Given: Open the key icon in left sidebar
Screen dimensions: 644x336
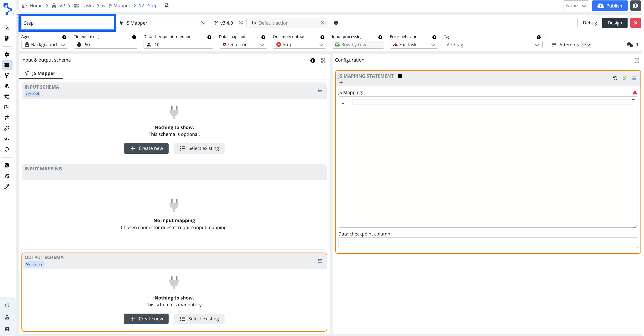Looking at the screenshot, I should 7,128.
